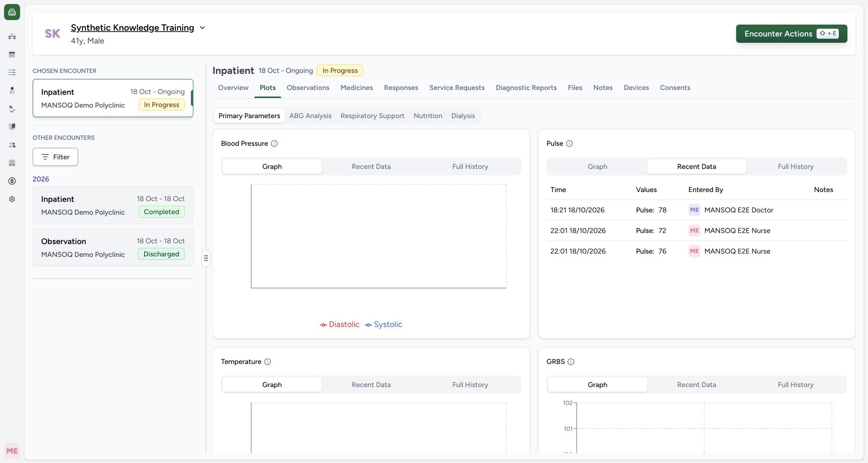This screenshot has width=868, height=463.
Task: Click the GRBS info icon
Action: tap(571, 361)
